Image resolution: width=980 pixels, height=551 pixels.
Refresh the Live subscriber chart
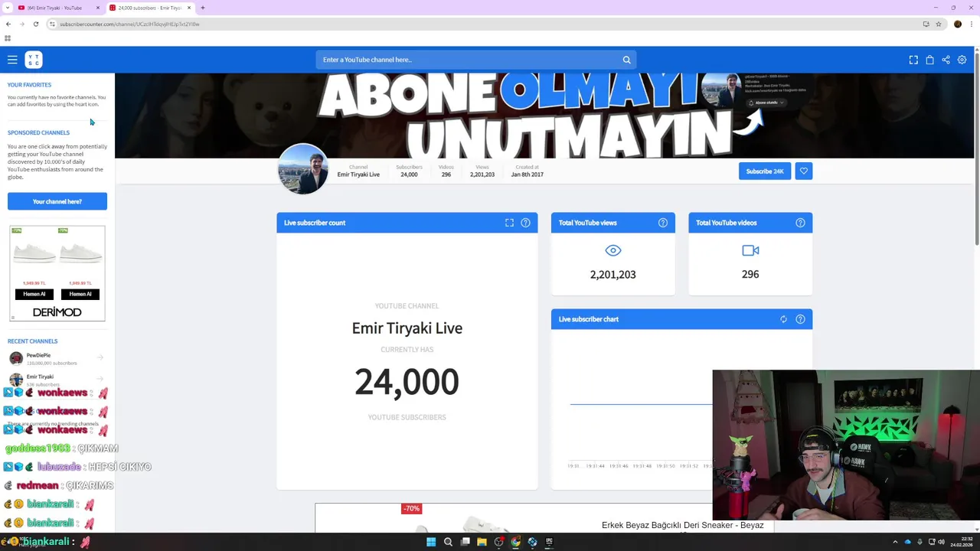pos(783,319)
